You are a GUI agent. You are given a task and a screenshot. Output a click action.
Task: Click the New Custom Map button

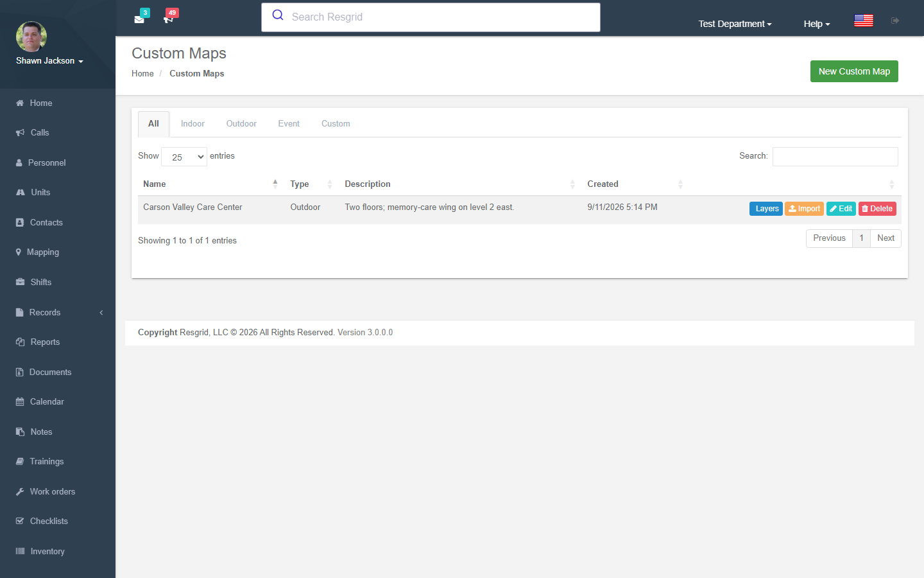pyautogui.click(x=854, y=71)
